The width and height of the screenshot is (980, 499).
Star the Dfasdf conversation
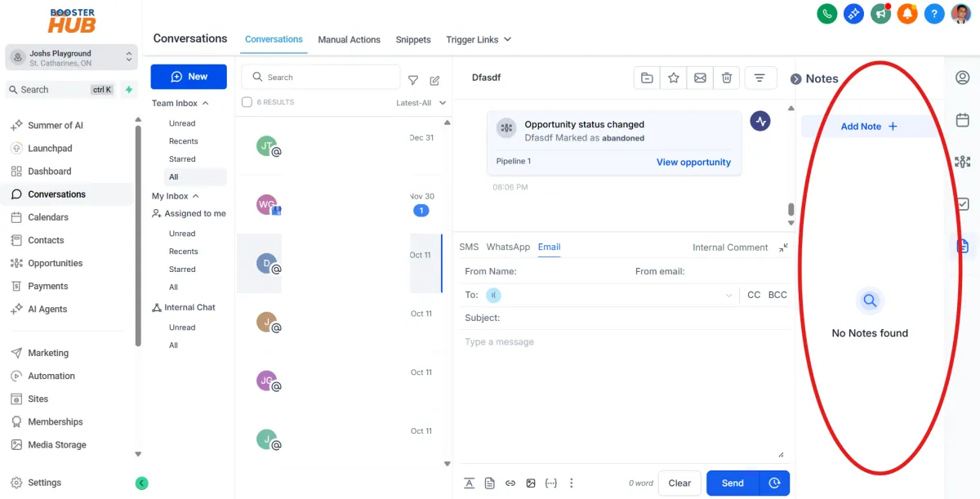pyautogui.click(x=674, y=78)
